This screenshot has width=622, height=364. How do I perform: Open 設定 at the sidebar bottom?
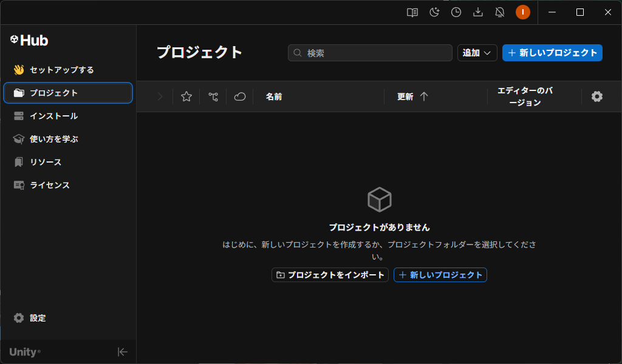click(38, 318)
